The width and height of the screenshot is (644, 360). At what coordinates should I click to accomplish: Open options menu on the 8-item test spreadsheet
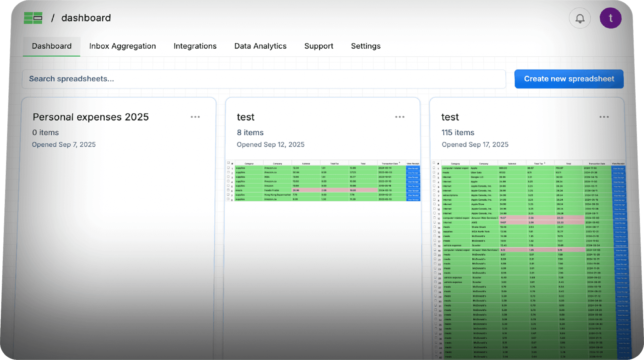399,117
